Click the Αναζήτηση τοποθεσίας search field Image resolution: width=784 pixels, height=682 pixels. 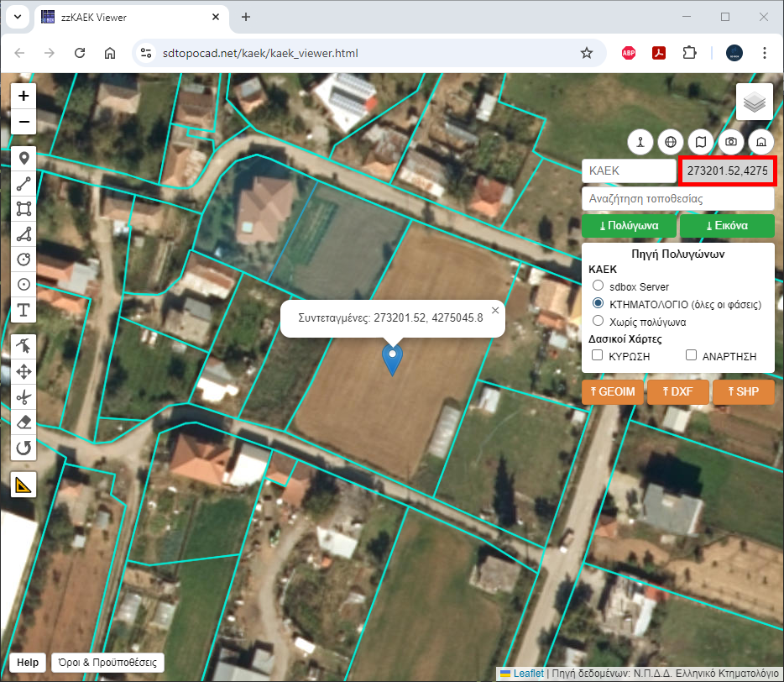(x=677, y=199)
